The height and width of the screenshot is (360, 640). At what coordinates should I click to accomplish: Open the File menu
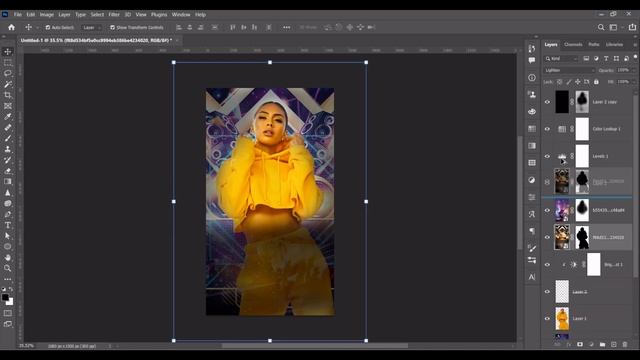tap(18, 15)
